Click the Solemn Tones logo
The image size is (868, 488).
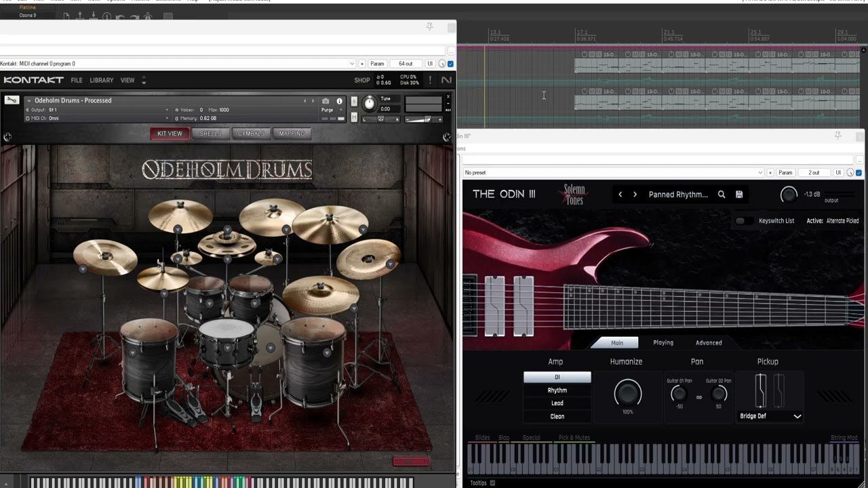574,195
